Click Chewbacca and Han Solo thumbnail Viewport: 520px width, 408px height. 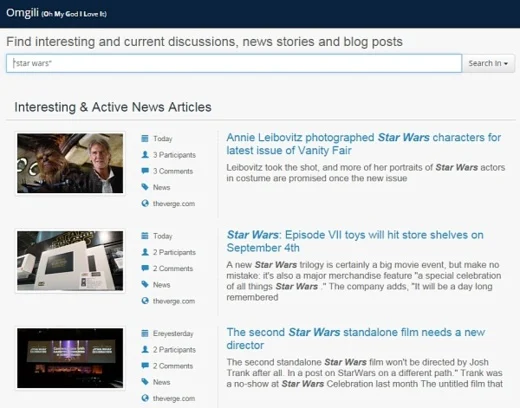point(70,163)
